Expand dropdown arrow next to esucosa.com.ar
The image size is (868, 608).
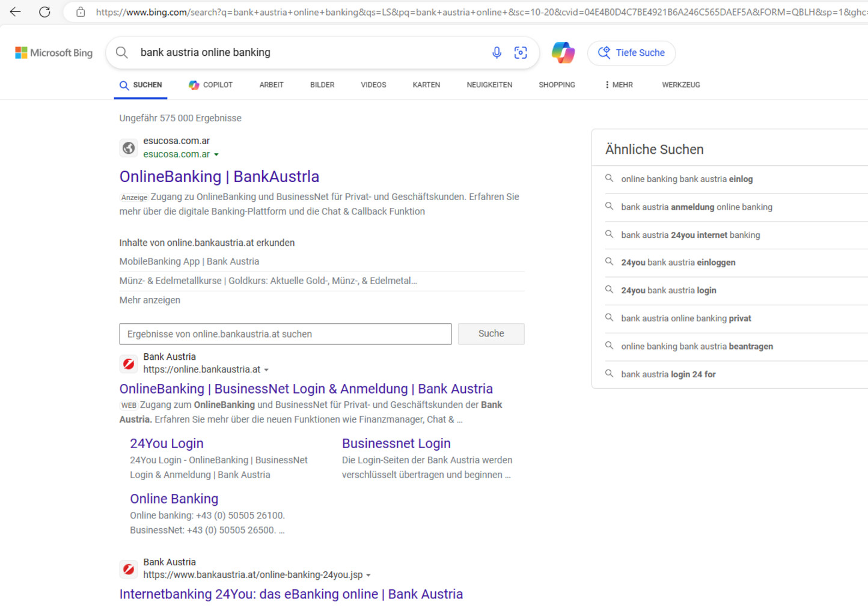(216, 155)
